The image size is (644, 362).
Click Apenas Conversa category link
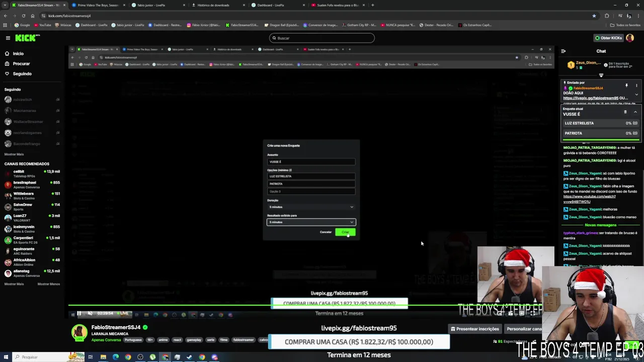click(106, 340)
